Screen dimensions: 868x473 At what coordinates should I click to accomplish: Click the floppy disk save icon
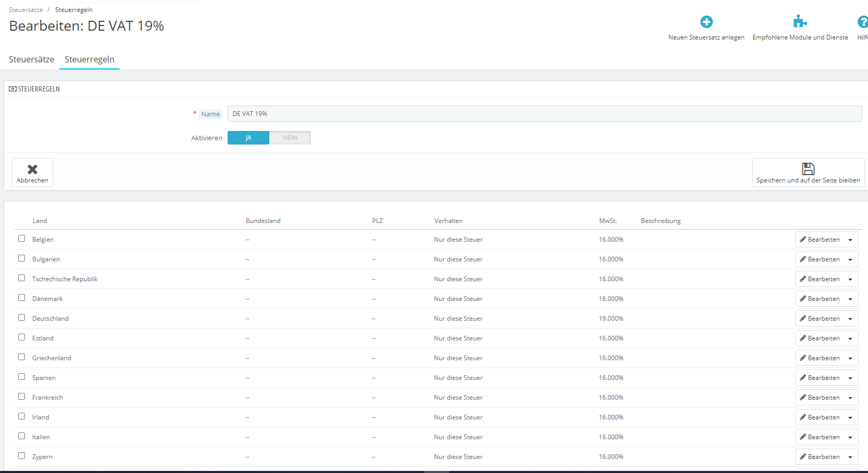coord(808,168)
